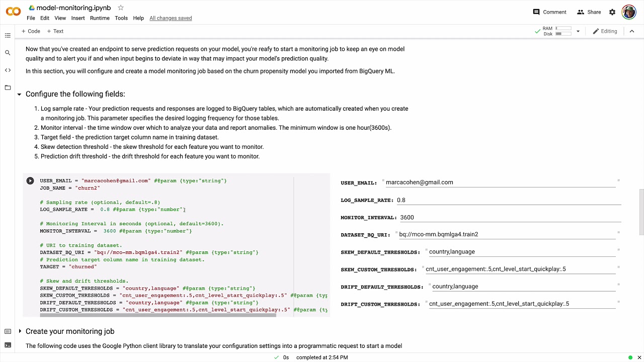Click the TARGET = "churned" code line
This screenshot has height=362, width=644.
[x=68, y=267]
